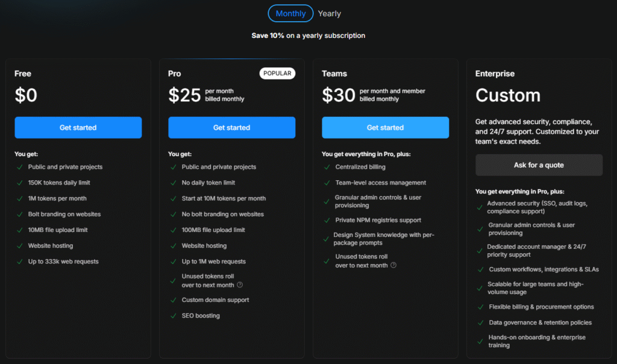Click checkmark beside 1M tokens per month
This screenshot has width=617, height=364.
pos(20,198)
